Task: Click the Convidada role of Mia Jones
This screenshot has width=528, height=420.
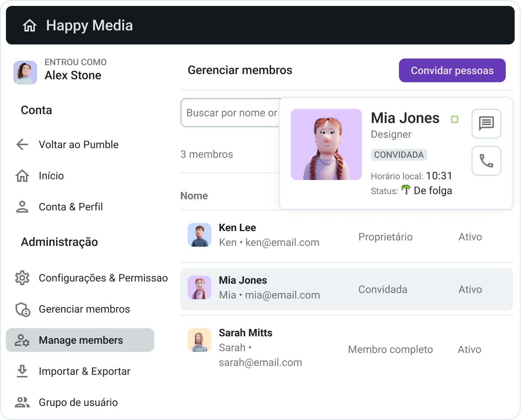Action: pos(383,290)
